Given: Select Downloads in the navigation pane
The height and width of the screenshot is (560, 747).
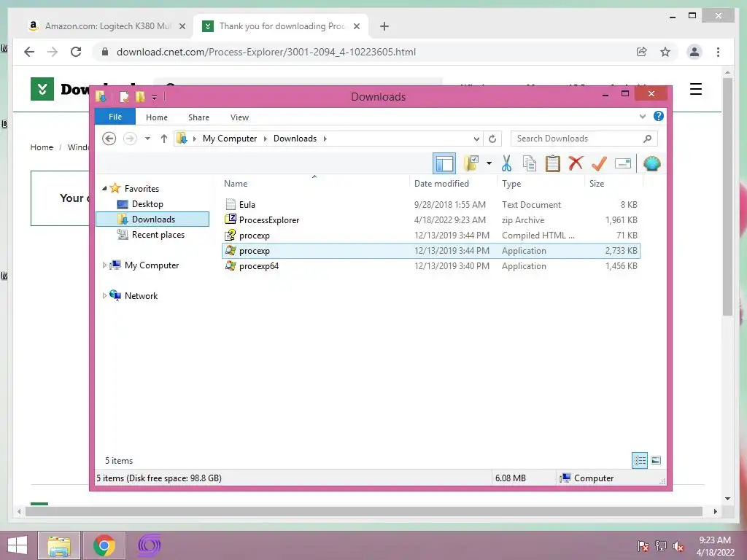Looking at the screenshot, I should point(153,219).
